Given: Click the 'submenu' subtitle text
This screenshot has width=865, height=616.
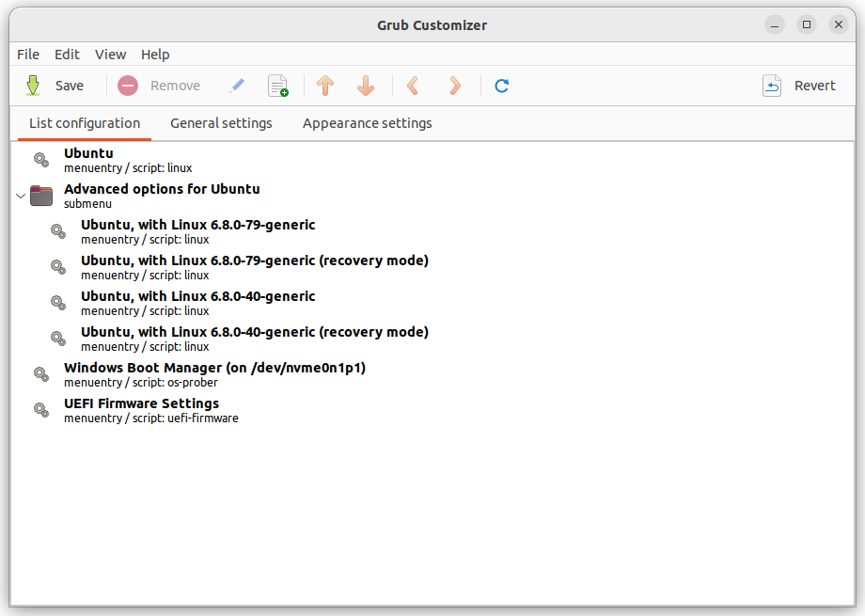Looking at the screenshot, I should point(87,204).
